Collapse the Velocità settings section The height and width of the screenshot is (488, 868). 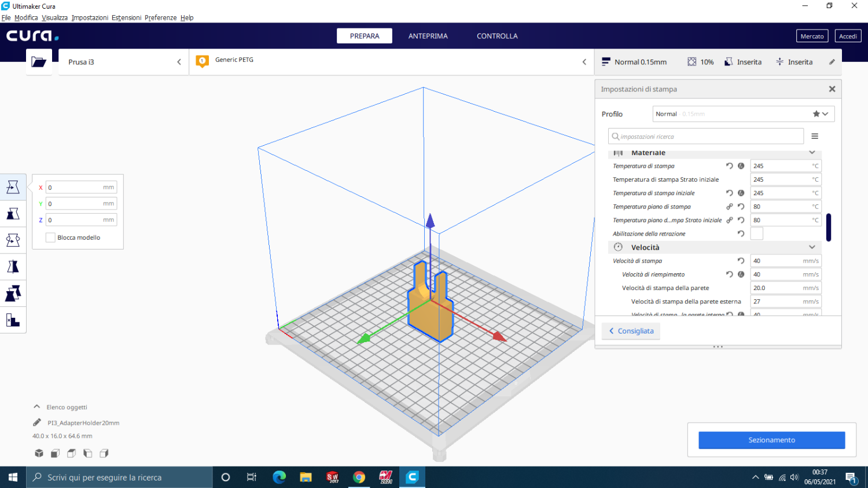coord(812,247)
